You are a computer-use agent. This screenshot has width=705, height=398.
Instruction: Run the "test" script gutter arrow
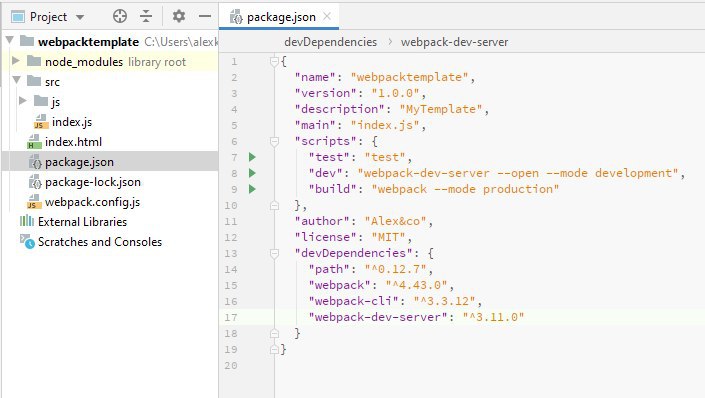coord(252,157)
